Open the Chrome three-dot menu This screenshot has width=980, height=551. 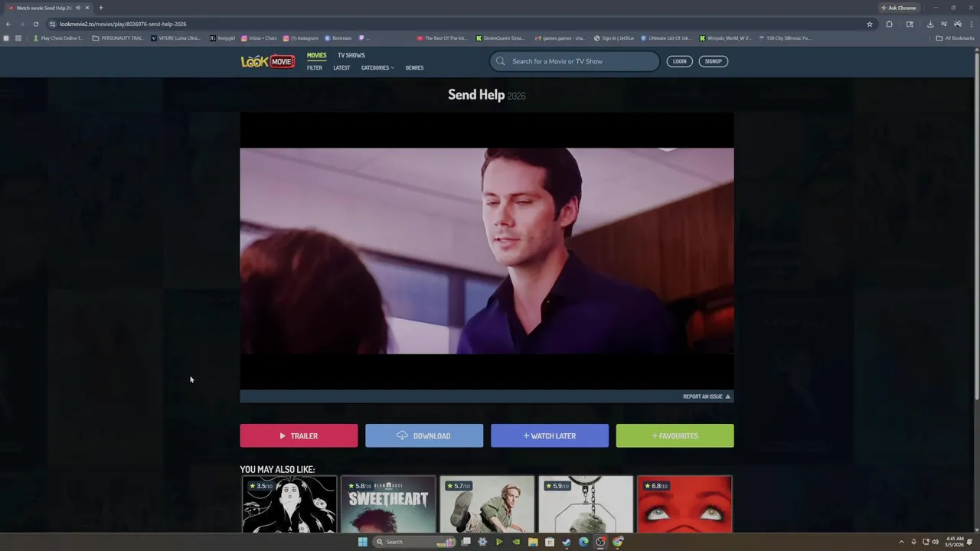971,24
